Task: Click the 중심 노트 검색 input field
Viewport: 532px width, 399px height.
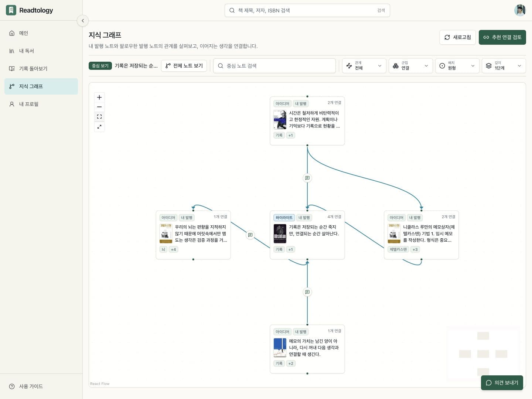Action: [x=274, y=66]
